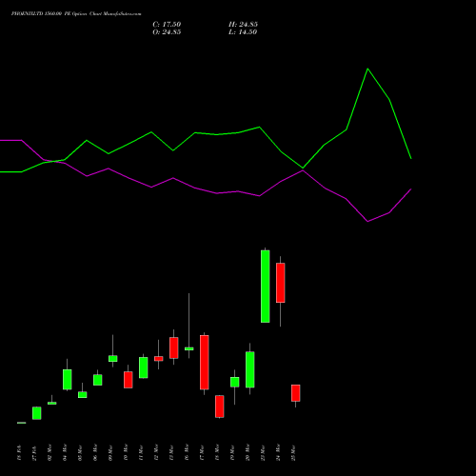Click the low value 'L: 14.50'

point(243,32)
